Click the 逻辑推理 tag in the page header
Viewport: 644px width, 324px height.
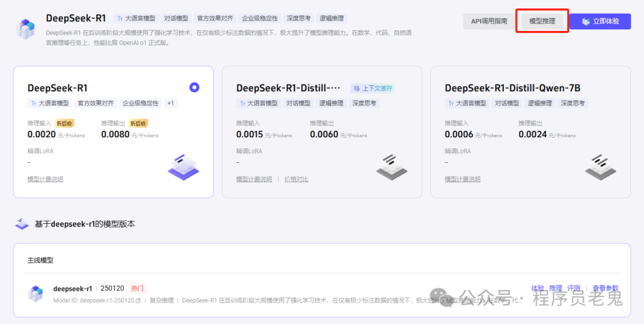pyautogui.click(x=332, y=18)
